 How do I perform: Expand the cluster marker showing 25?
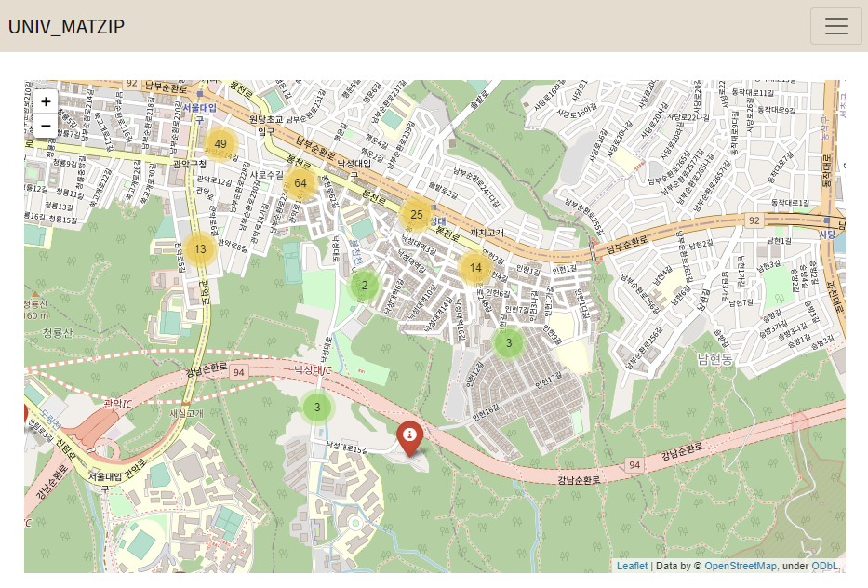[x=416, y=214]
